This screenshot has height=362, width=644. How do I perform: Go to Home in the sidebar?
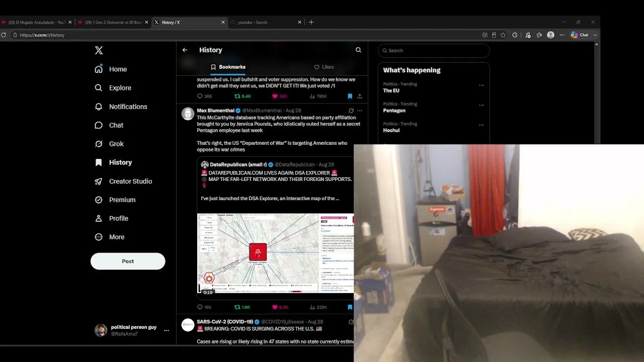click(111, 69)
